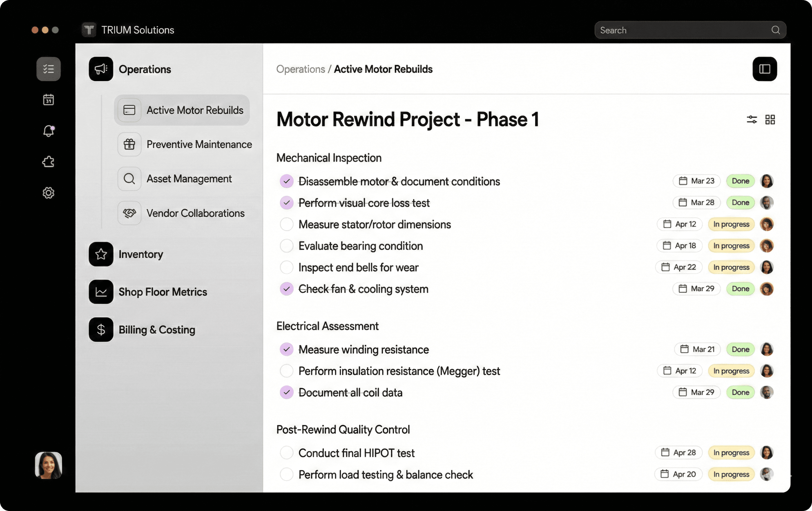Click the Operations breadcrumb link
Viewport: 812px width, 511px height.
click(x=300, y=69)
